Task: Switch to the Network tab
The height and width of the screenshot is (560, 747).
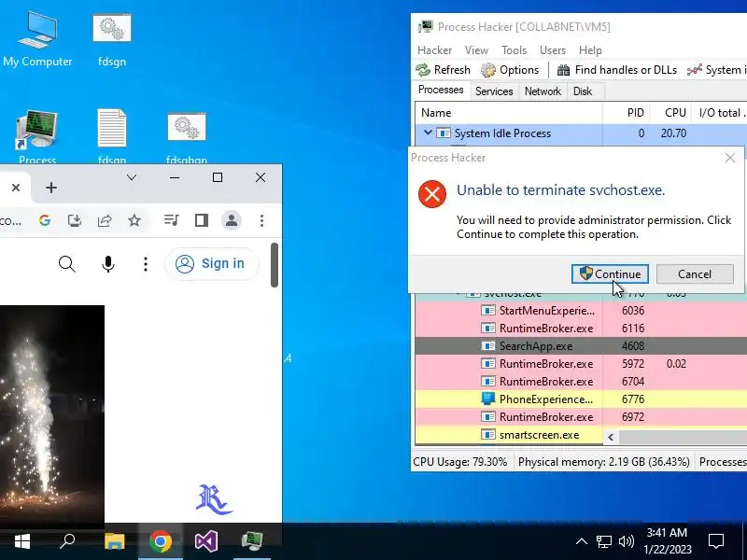Action: click(x=543, y=91)
